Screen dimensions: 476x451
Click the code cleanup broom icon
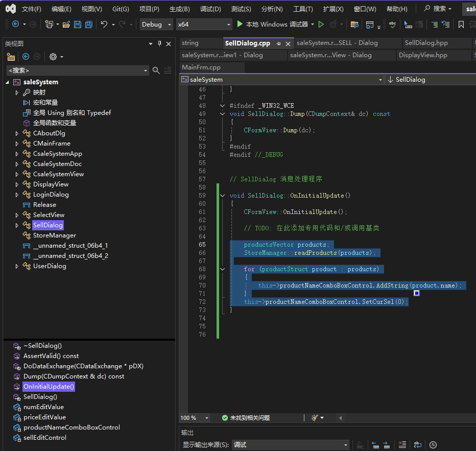(x=315, y=418)
